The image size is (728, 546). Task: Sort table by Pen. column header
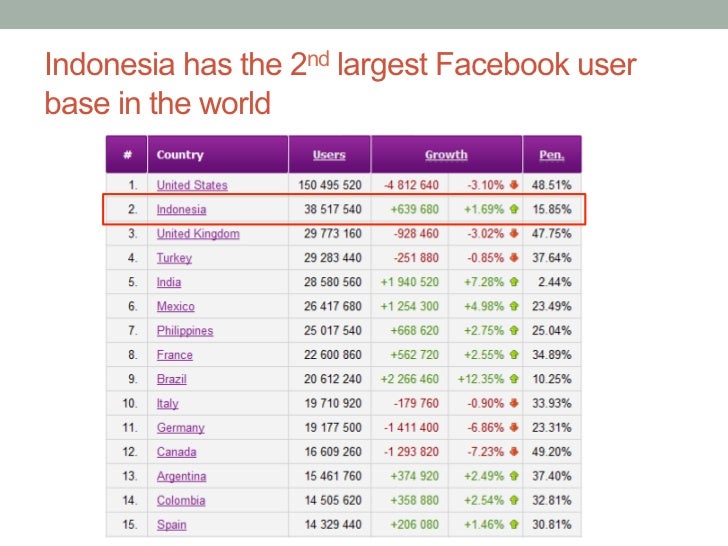pyautogui.click(x=552, y=155)
